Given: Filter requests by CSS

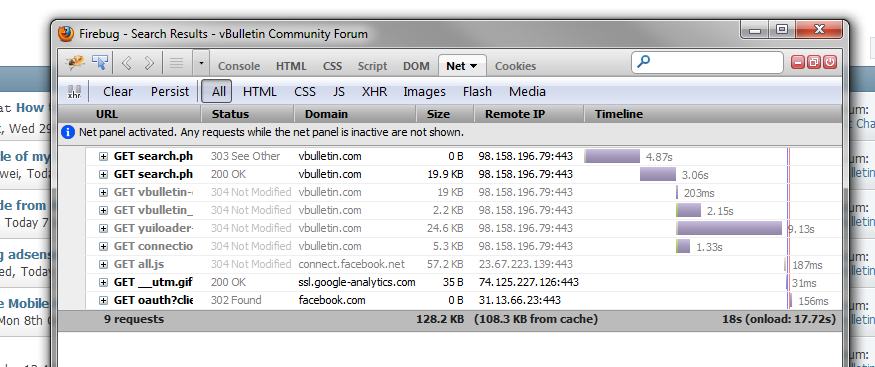Looking at the screenshot, I should coord(305,91).
